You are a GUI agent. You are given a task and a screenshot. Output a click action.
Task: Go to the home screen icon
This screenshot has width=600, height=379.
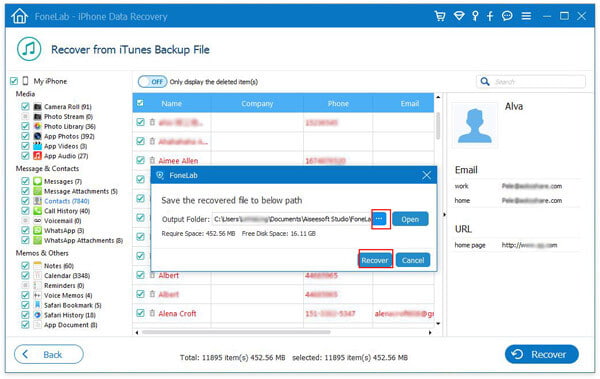point(20,16)
